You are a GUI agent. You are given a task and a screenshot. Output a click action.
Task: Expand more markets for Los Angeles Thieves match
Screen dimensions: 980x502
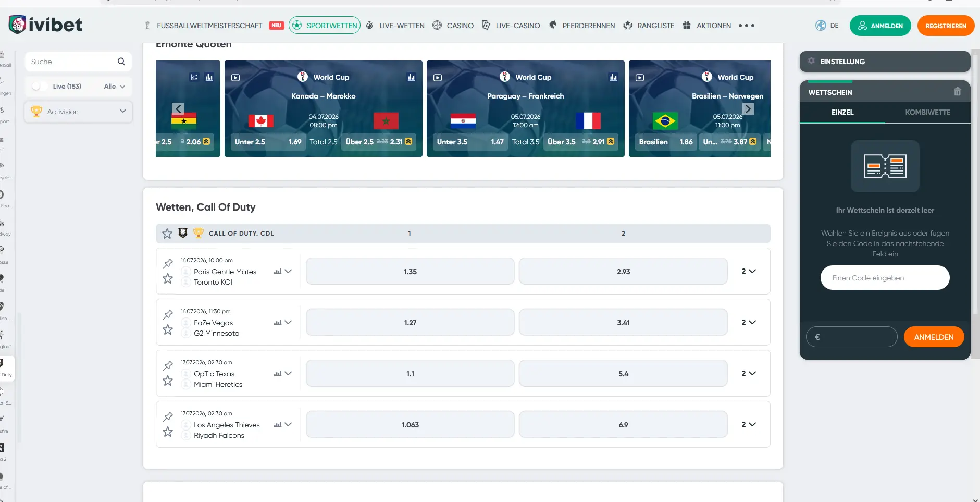pos(749,424)
